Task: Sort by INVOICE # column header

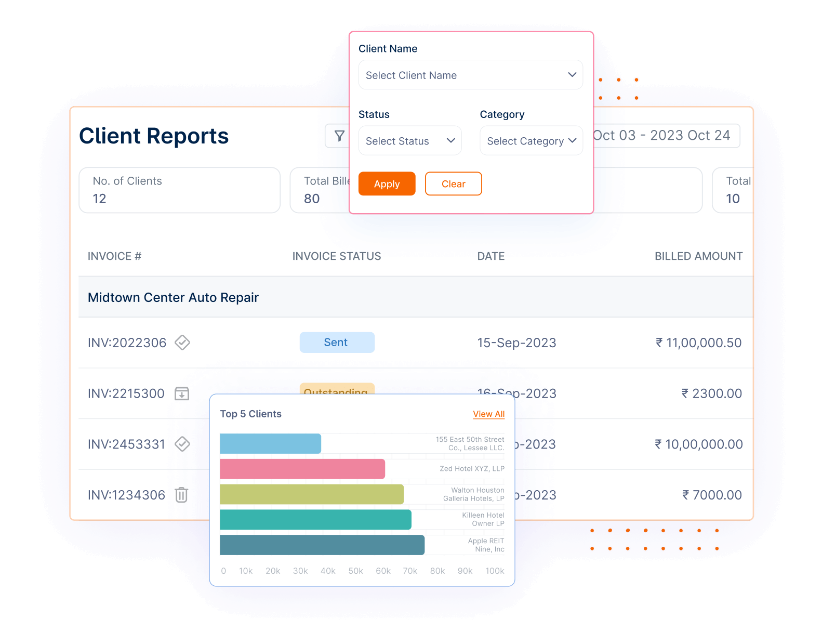Action: [x=114, y=256]
